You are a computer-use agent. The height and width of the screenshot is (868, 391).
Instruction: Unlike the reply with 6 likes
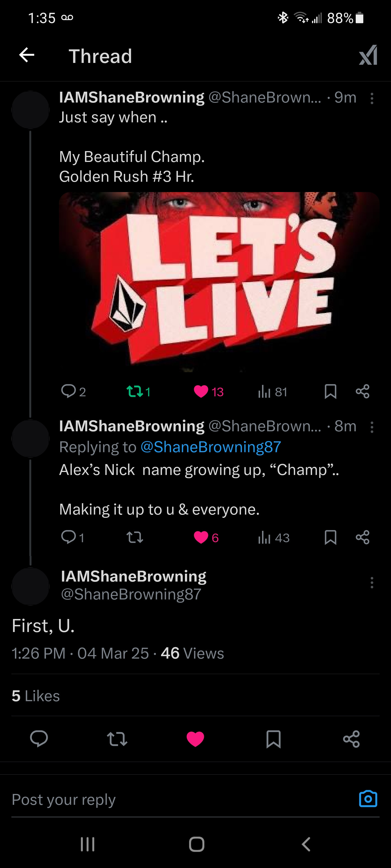pyautogui.click(x=201, y=537)
